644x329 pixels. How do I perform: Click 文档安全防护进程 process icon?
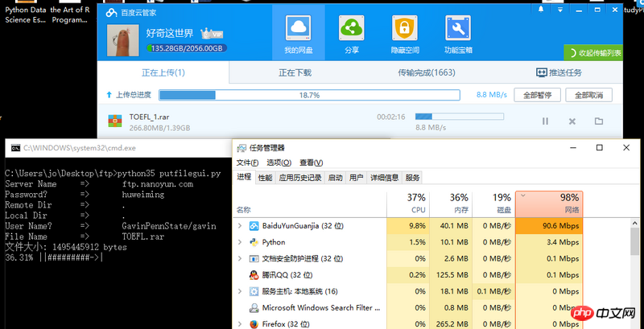tap(254, 258)
